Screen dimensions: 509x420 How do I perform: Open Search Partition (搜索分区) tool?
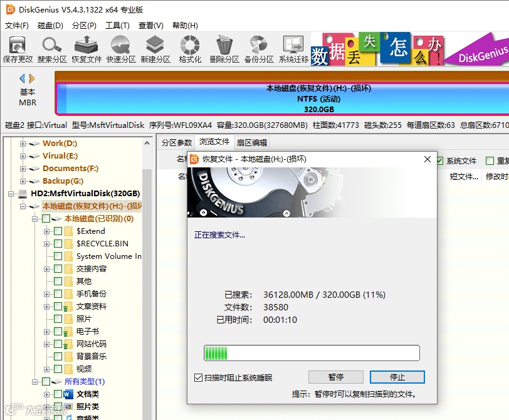(x=52, y=50)
